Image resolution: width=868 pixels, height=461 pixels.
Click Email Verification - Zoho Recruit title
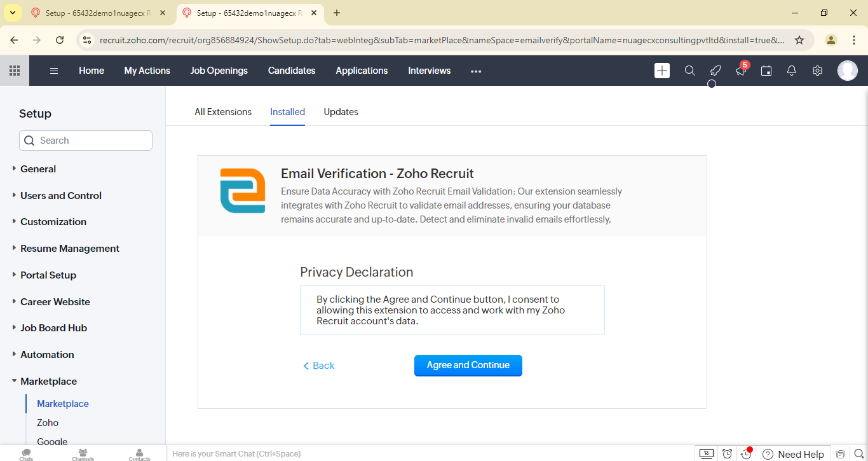pyautogui.click(x=377, y=174)
